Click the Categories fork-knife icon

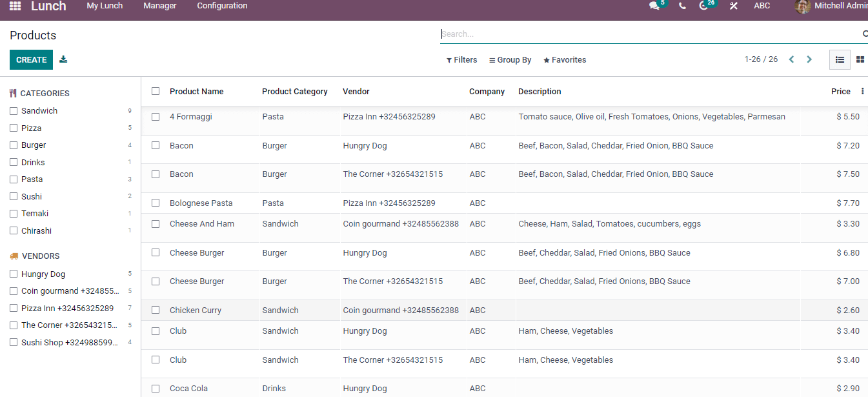click(13, 94)
